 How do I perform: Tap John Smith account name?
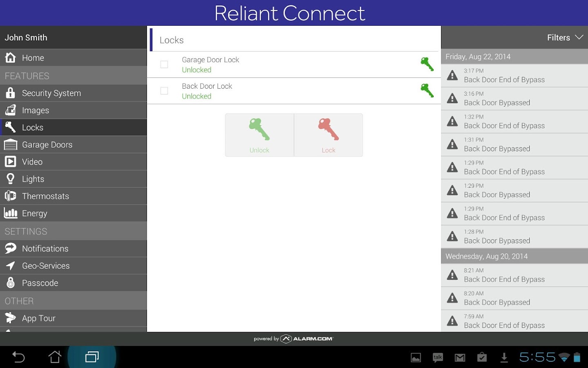[26, 37]
